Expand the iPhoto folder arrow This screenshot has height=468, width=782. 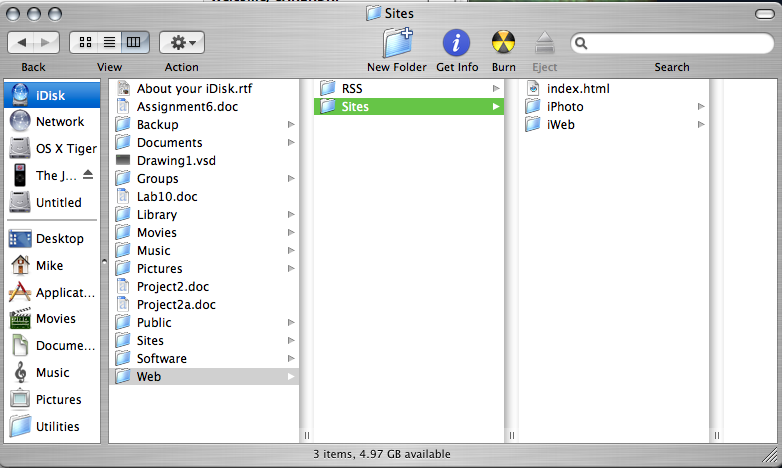(x=701, y=106)
